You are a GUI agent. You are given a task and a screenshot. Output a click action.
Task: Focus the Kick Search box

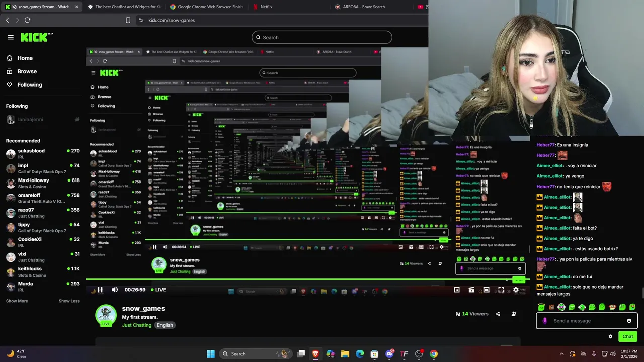321,37
